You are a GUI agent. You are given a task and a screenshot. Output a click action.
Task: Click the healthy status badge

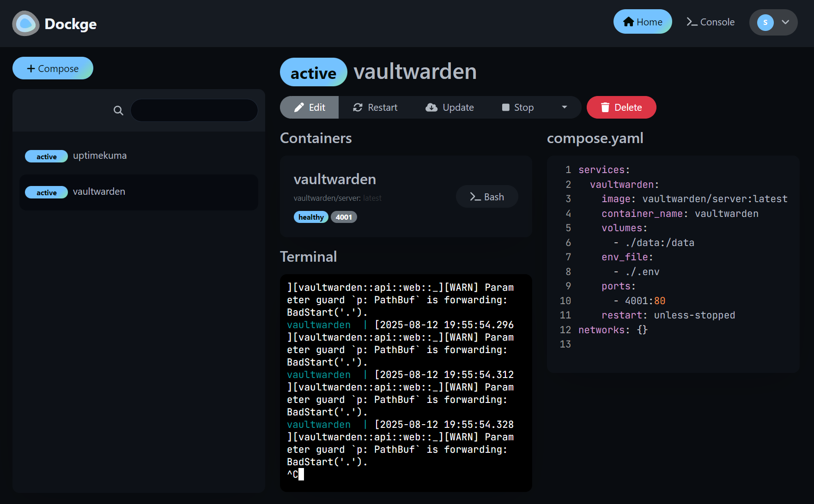tap(311, 217)
